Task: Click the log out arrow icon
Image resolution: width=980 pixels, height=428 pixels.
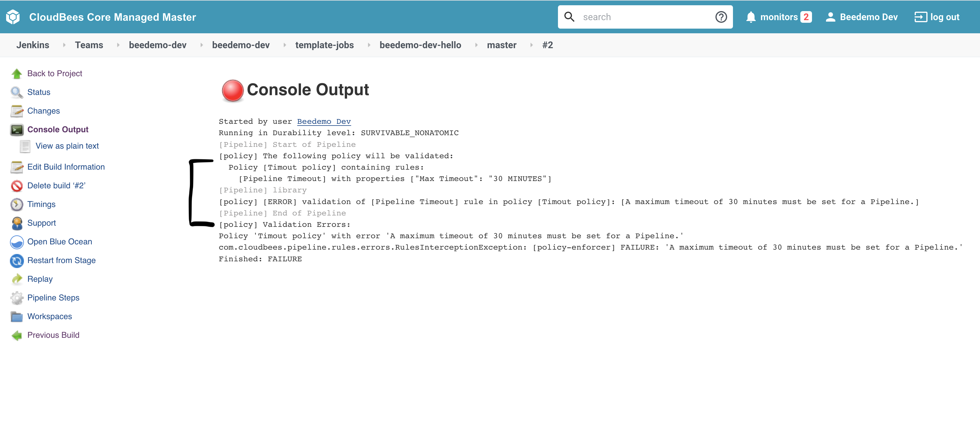Action: pos(921,17)
